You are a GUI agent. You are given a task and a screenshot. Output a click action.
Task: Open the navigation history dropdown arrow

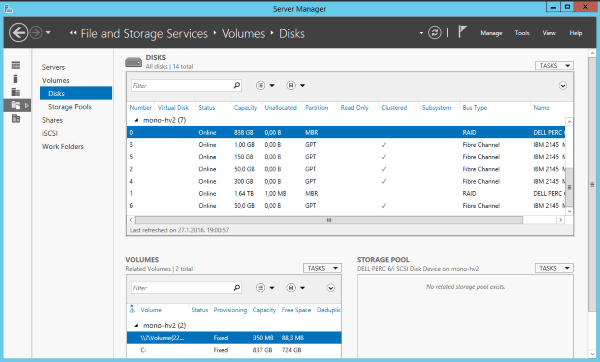[48, 33]
